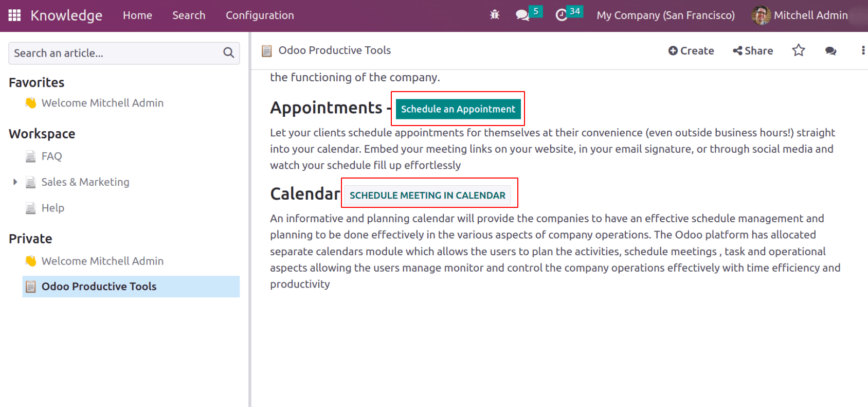Click SCHEDULE MEETING IN CALENDAR button

click(x=427, y=196)
